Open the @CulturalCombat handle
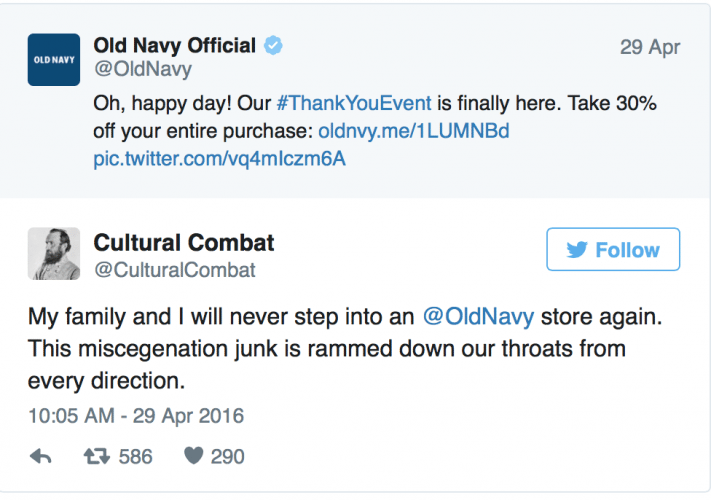 pos(174,269)
